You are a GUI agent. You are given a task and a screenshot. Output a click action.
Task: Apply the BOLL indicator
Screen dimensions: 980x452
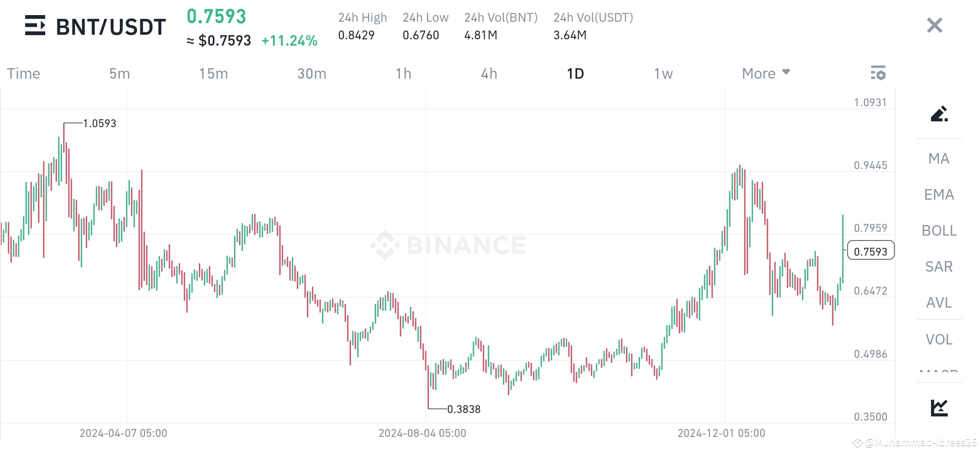pos(939,231)
